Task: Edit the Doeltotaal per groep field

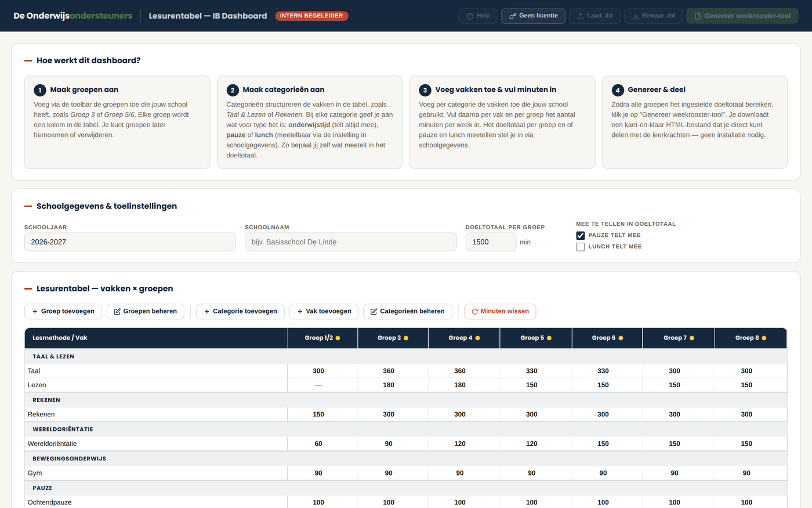Action: (491, 242)
